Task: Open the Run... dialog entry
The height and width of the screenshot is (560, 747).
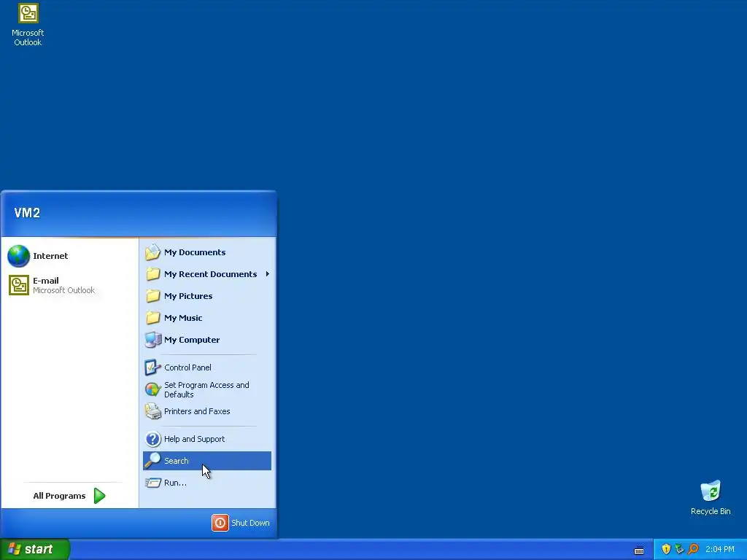Action: (207, 483)
